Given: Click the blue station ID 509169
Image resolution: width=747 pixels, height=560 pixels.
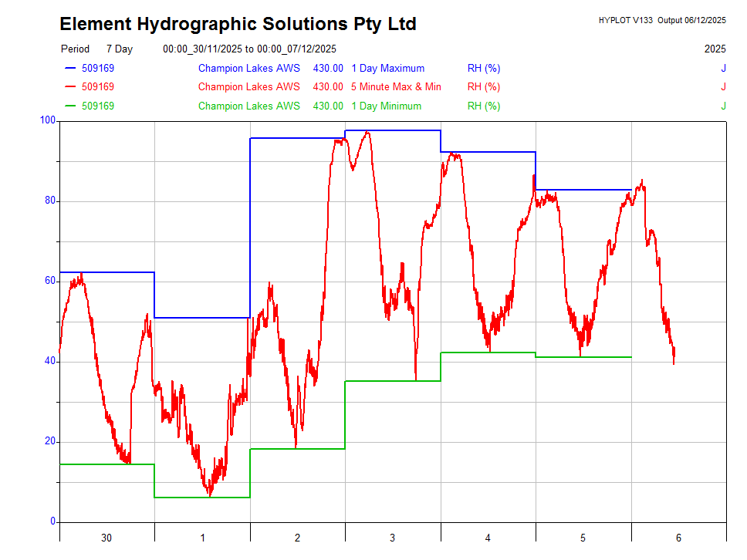Looking at the screenshot, I should click(x=98, y=69).
